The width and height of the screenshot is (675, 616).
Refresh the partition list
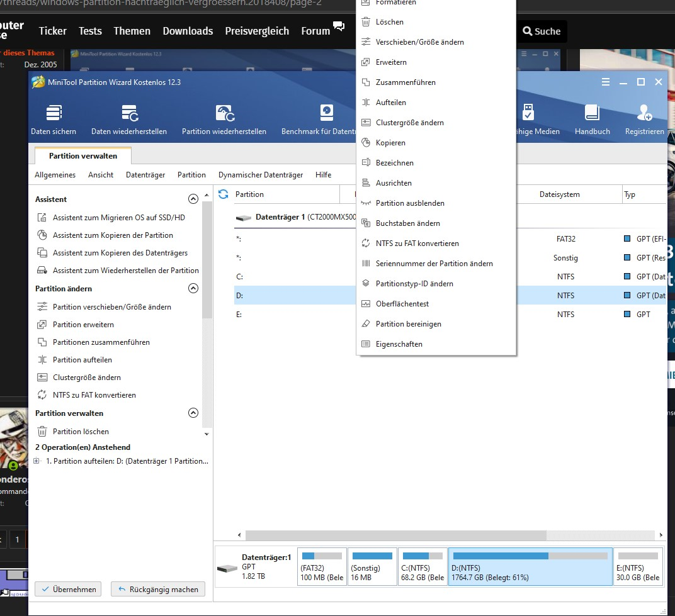point(223,194)
